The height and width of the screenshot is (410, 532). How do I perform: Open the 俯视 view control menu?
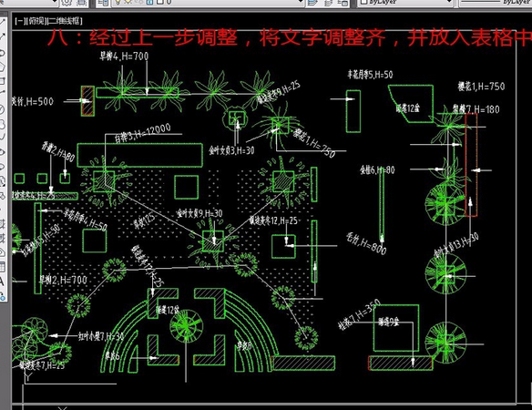(x=36, y=21)
